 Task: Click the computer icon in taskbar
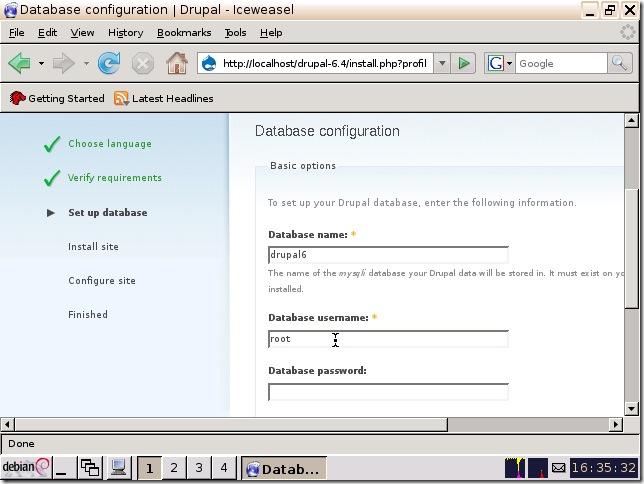(x=118, y=468)
